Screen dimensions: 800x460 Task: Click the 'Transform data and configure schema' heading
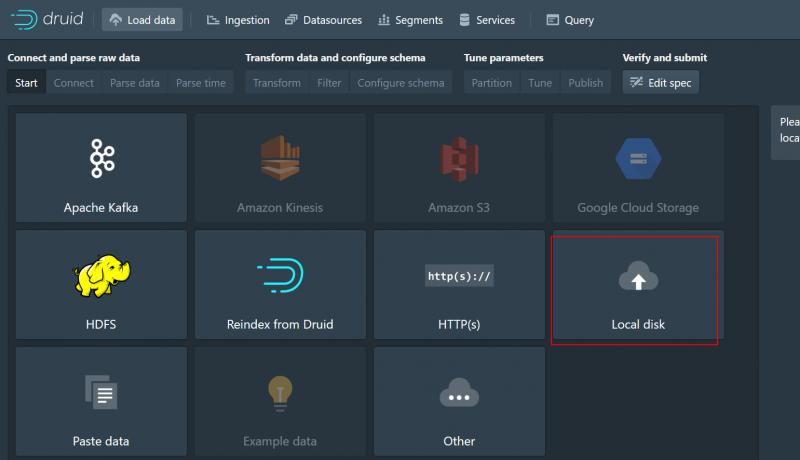pyautogui.click(x=335, y=58)
